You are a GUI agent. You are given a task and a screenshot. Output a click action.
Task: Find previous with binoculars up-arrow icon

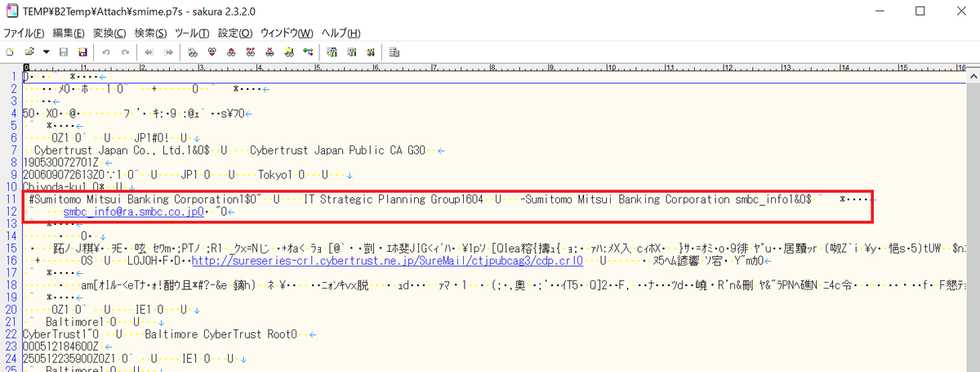click(231, 52)
